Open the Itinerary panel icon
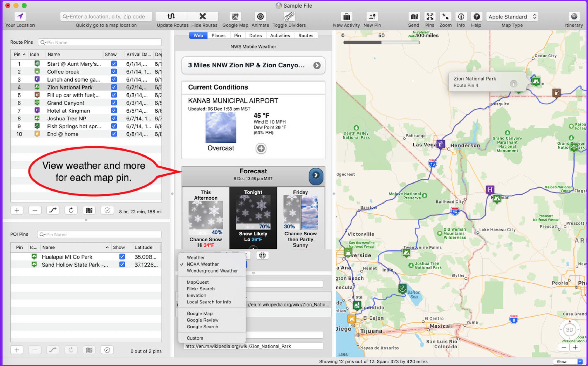This screenshot has height=366, width=588. click(574, 17)
